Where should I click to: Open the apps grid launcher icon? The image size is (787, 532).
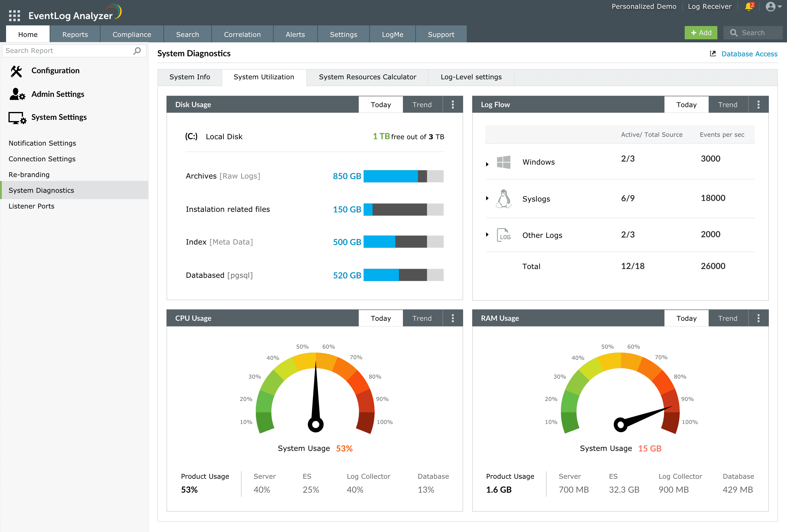[14, 15]
